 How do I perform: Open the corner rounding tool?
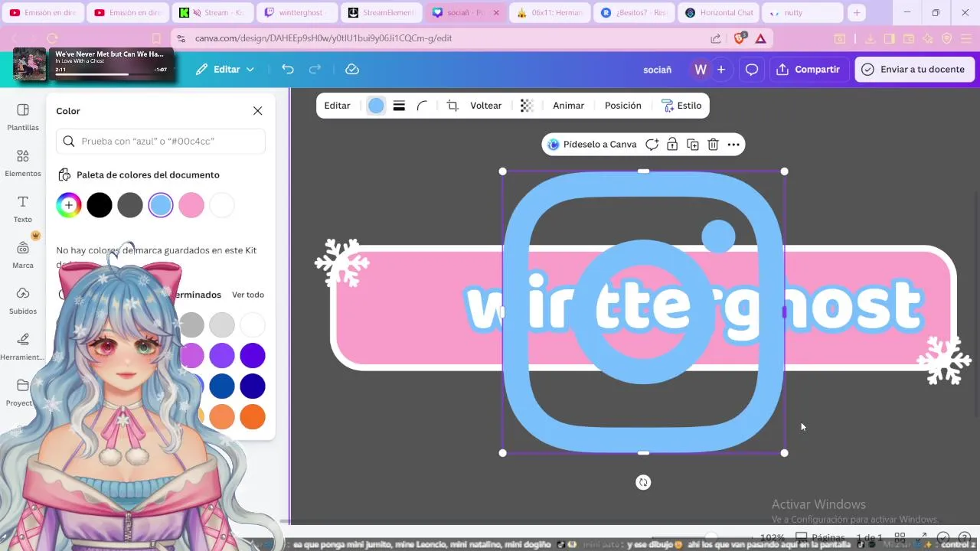422,106
